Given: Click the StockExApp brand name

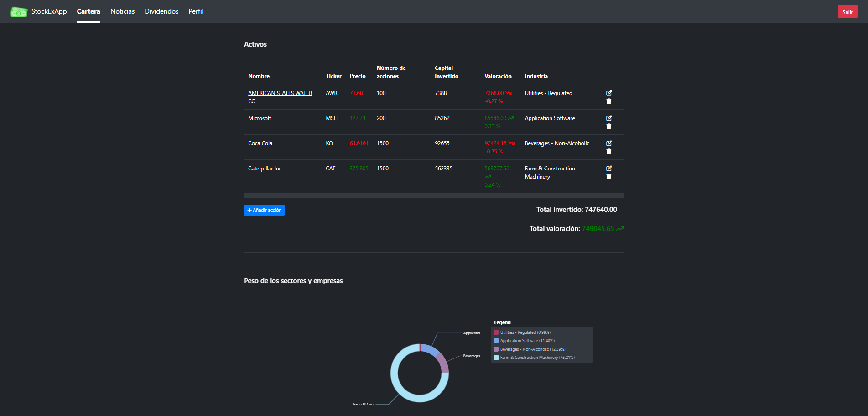Looking at the screenshot, I should [x=49, y=11].
